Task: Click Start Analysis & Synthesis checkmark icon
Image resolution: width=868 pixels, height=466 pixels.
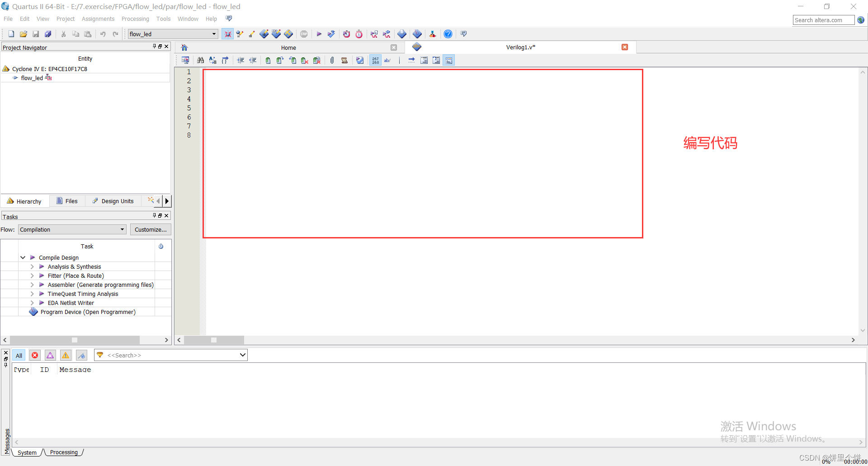Action: [x=331, y=34]
